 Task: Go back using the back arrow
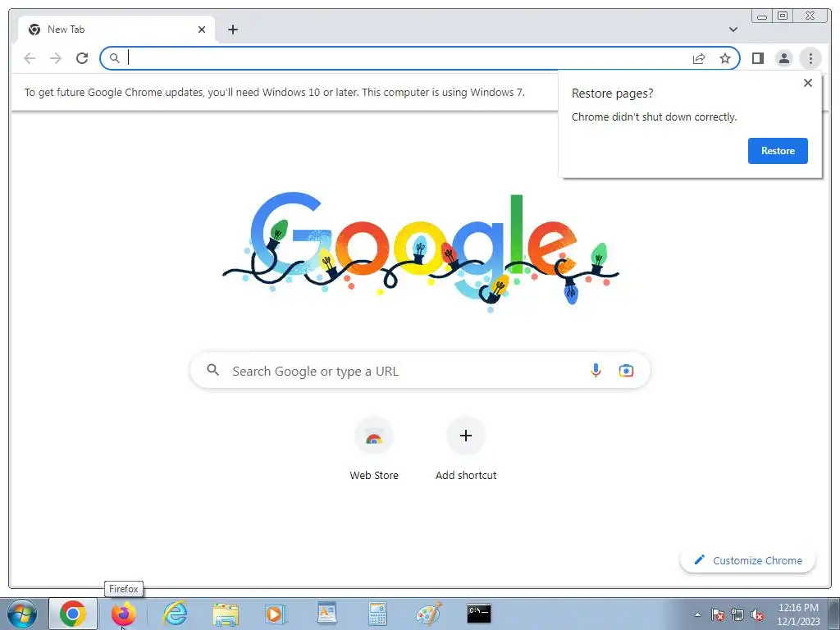(30, 58)
